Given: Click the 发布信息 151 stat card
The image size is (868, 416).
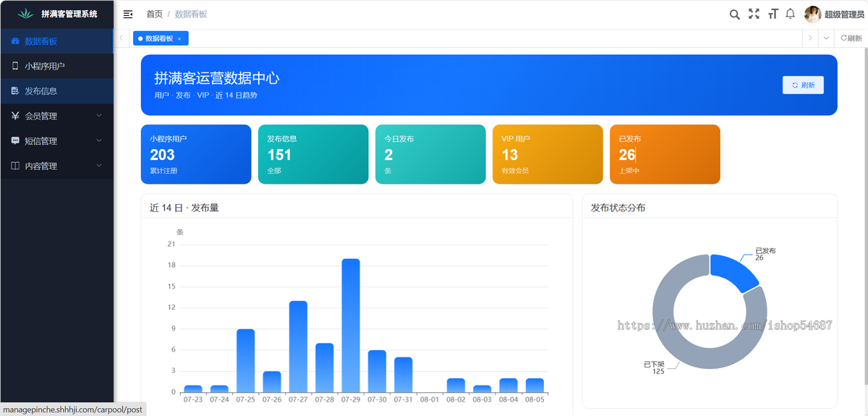Looking at the screenshot, I should [313, 154].
